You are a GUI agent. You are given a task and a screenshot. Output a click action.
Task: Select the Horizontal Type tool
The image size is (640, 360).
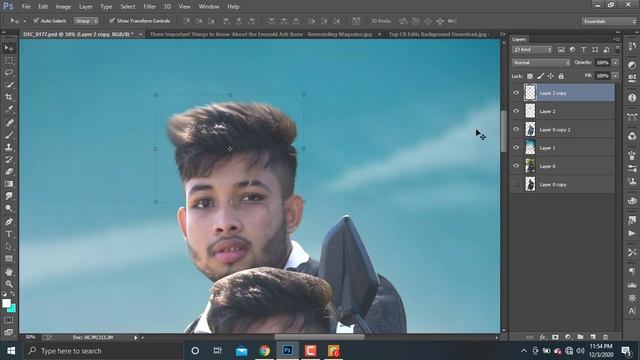(x=9, y=234)
